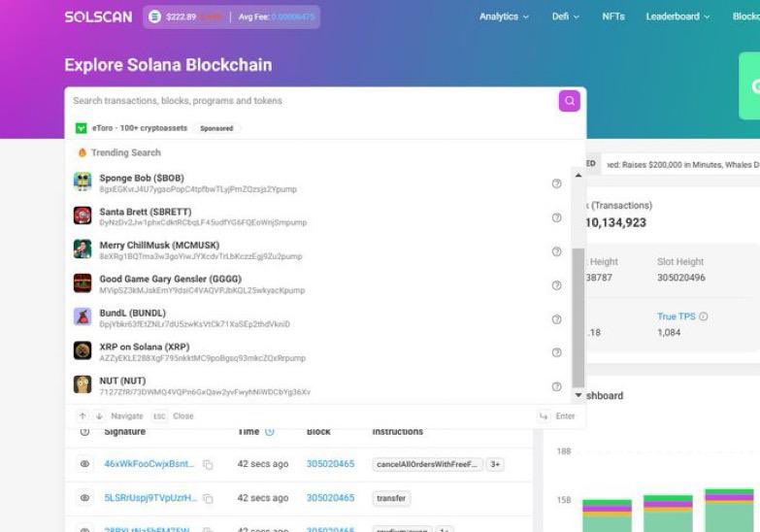Screen dimensions: 760x532
Task: Click the True TPS value 1,084
Action: 669,333
